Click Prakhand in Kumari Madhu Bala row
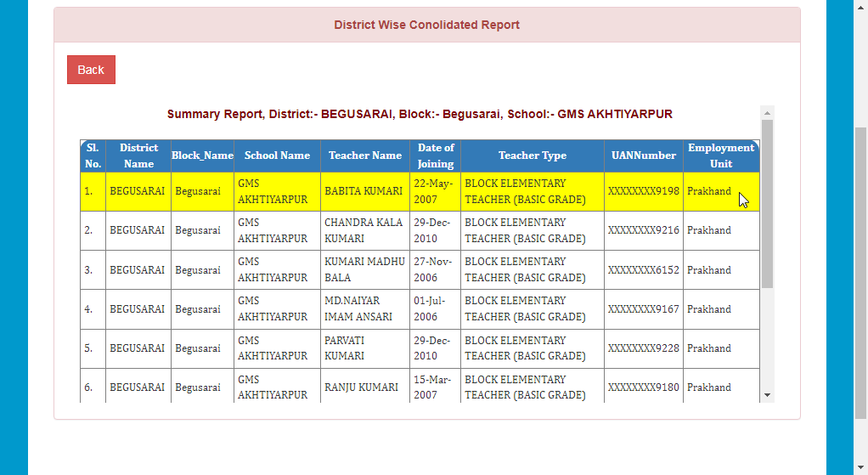 pos(709,269)
